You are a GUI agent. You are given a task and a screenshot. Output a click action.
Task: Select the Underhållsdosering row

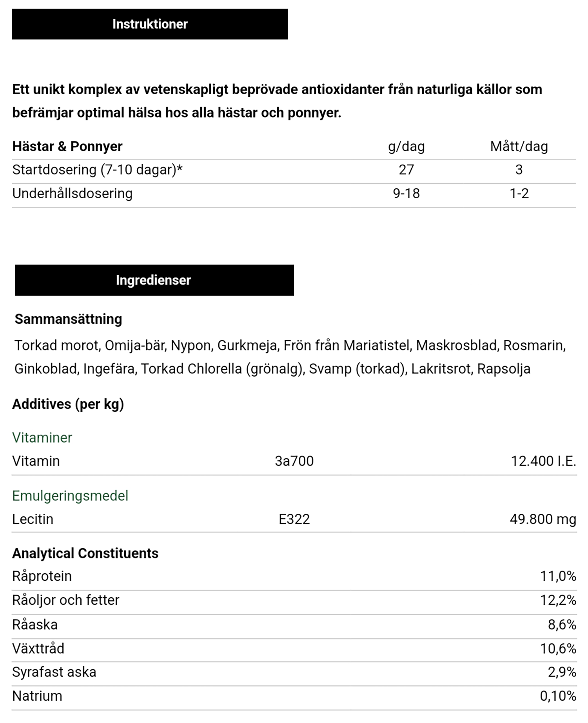click(x=294, y=194)
